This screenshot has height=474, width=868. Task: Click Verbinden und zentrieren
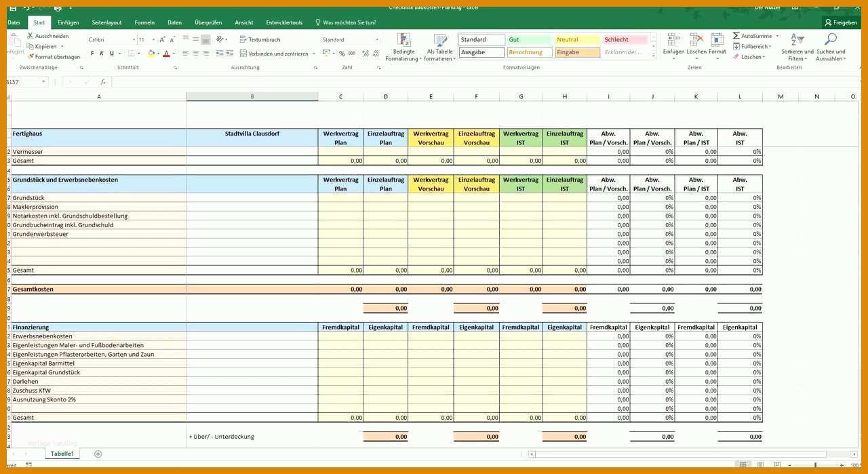273,54
